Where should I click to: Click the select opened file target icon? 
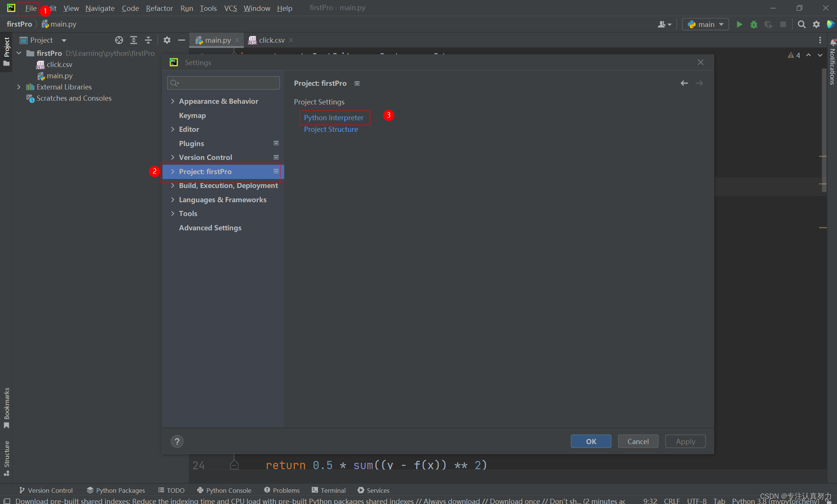(x=119, y=40)
